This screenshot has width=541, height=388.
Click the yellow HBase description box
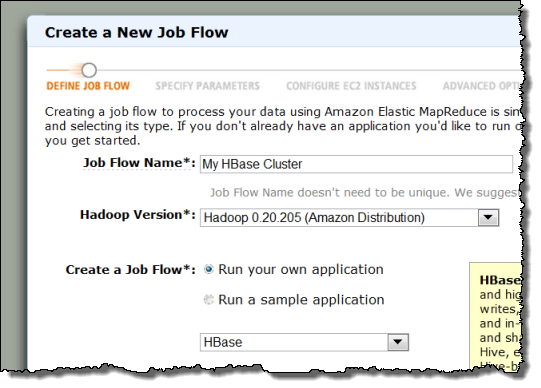click(495, 316)
